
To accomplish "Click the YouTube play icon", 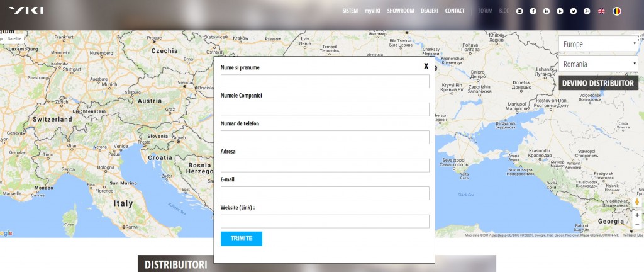I will point(560,11).
